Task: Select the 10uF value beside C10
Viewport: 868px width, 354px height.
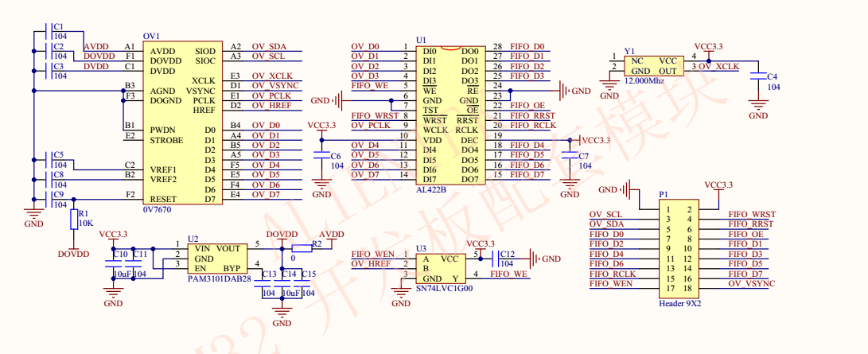Action: [x=122, y=274]
